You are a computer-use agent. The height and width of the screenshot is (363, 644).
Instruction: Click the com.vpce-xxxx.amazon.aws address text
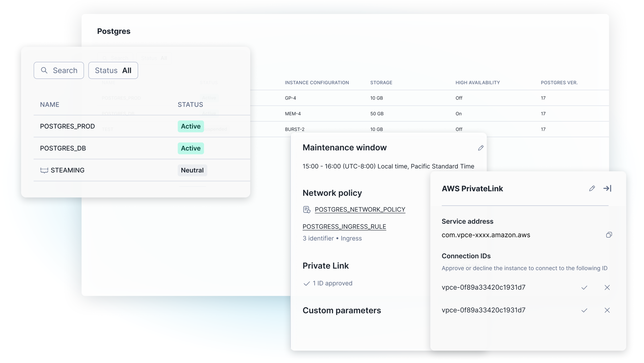(486, 235)
